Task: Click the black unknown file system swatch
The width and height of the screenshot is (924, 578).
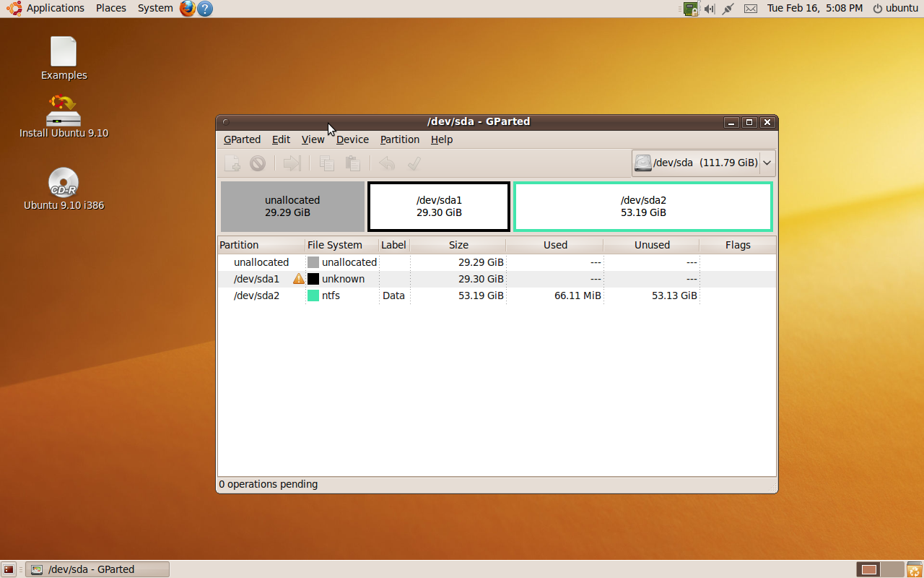Action: (313, 279)
